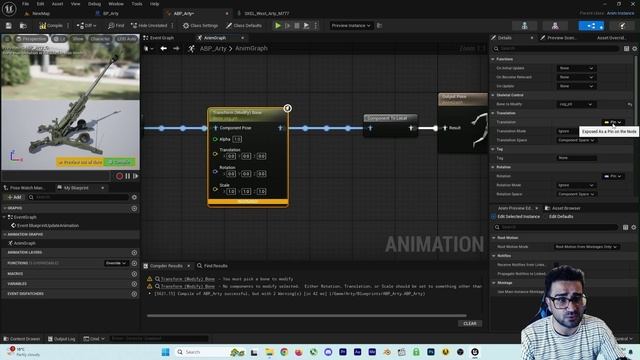Switch to the Event Graph tab
The height and width of the screenshot is (360, 640).
162,38
